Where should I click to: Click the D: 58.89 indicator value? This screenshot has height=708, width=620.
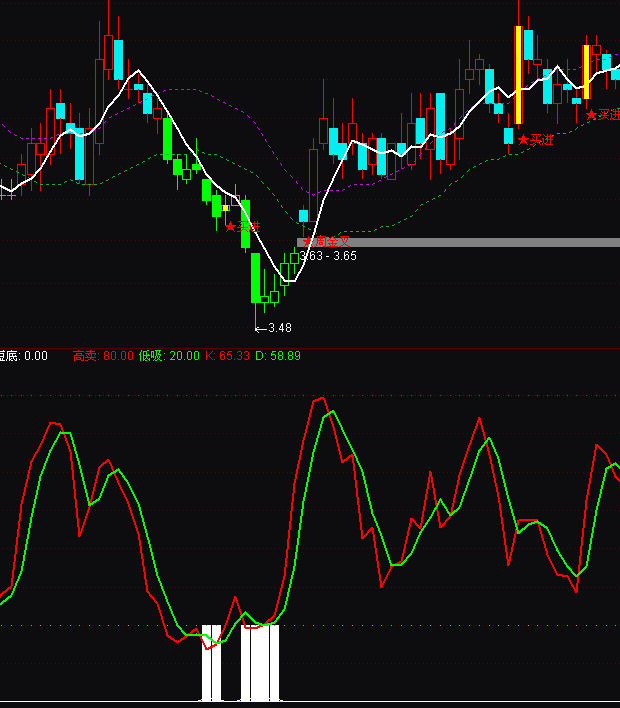coord(278,355)
